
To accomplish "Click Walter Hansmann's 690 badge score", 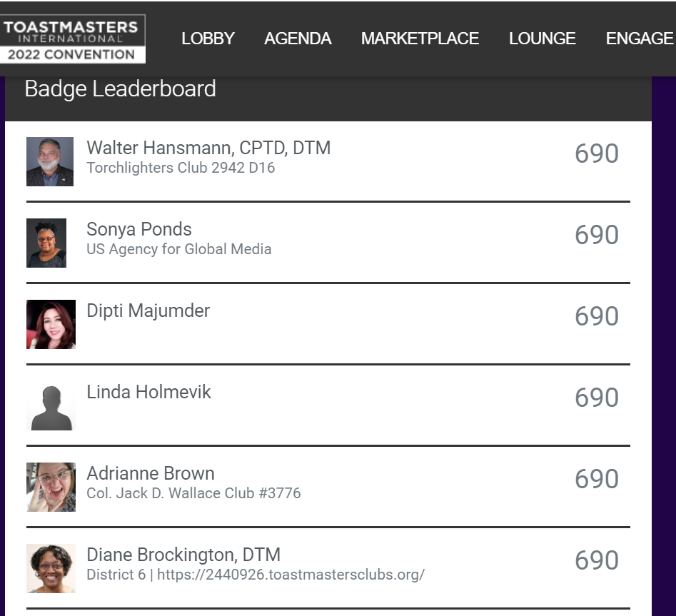I will (x=596, y=153).
